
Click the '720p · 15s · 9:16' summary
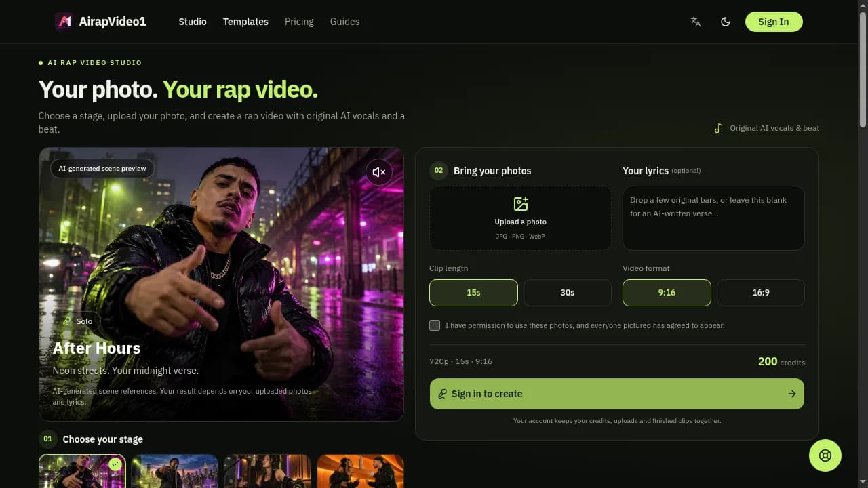tap(461, 361)
